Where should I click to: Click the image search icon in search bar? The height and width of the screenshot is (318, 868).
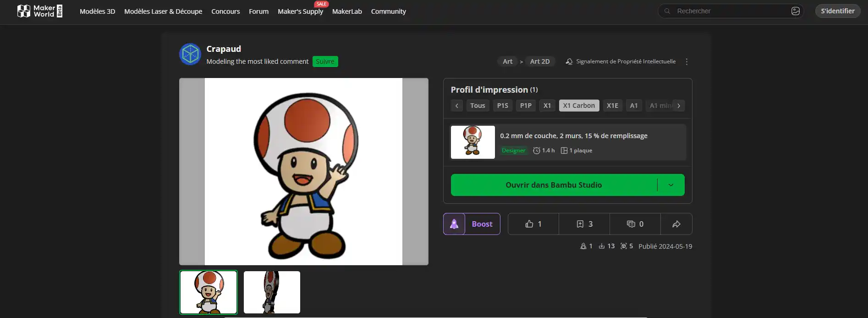coord(795,11)
